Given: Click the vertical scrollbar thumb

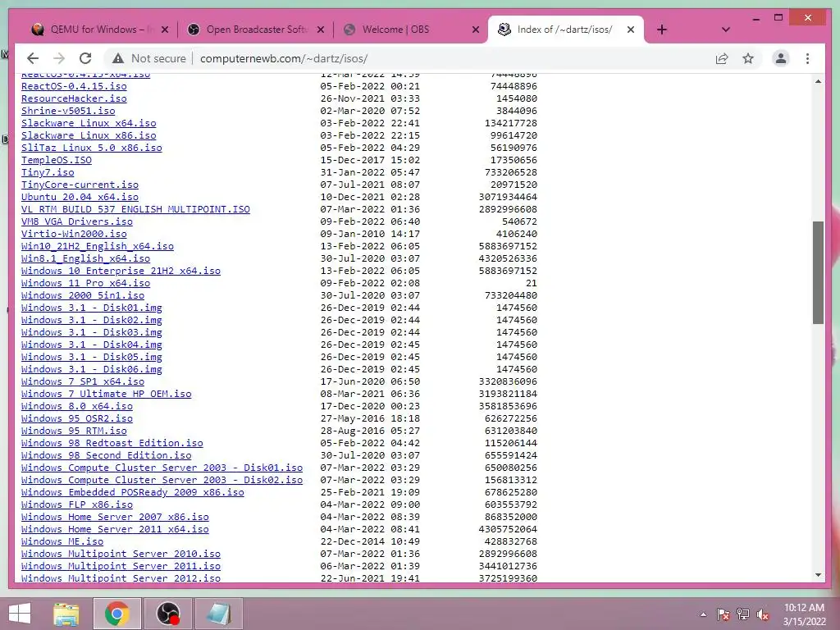Looking at the screenshot, I should pyautogui.click(x=818, y=272).
